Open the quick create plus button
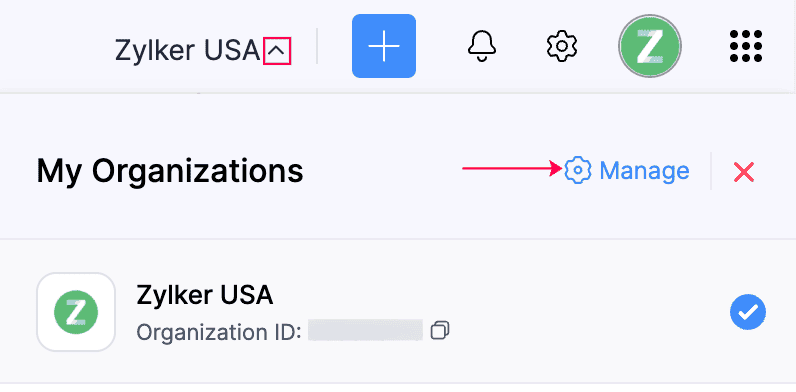The height and width of the screenshot is (392, 796). [x=384, y=46]
